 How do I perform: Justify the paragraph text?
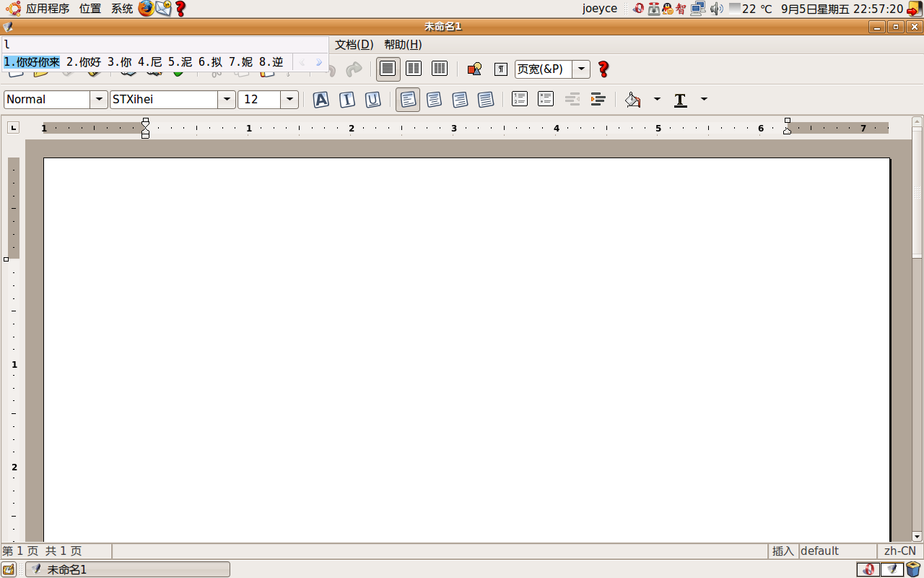point(486,100)
